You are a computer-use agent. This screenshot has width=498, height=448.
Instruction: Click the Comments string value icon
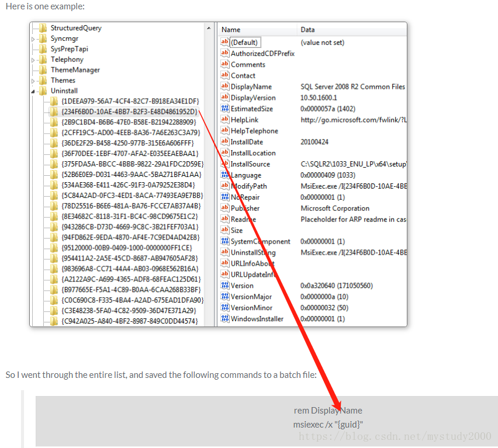click(225, 64)
